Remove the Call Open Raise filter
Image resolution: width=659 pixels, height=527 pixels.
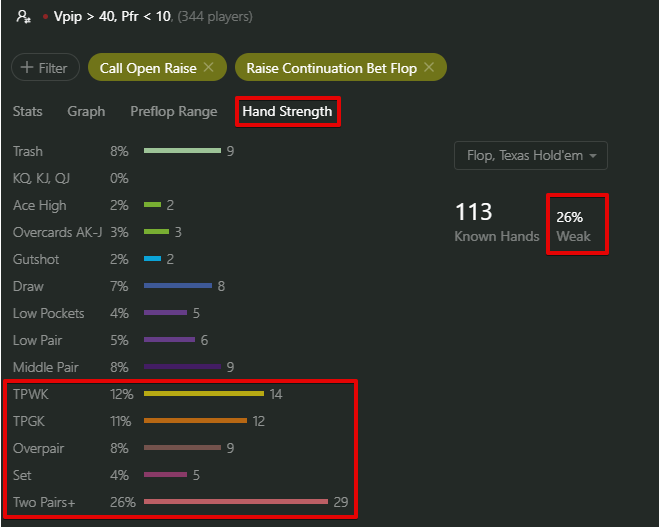208,67
